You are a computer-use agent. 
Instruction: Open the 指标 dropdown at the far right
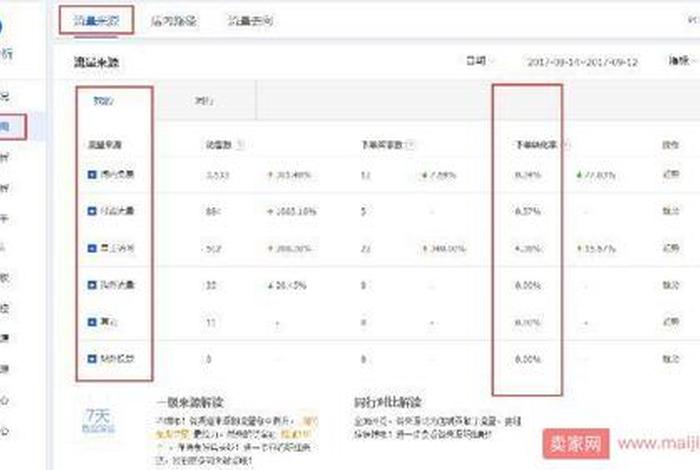click(x=682, y=60)
